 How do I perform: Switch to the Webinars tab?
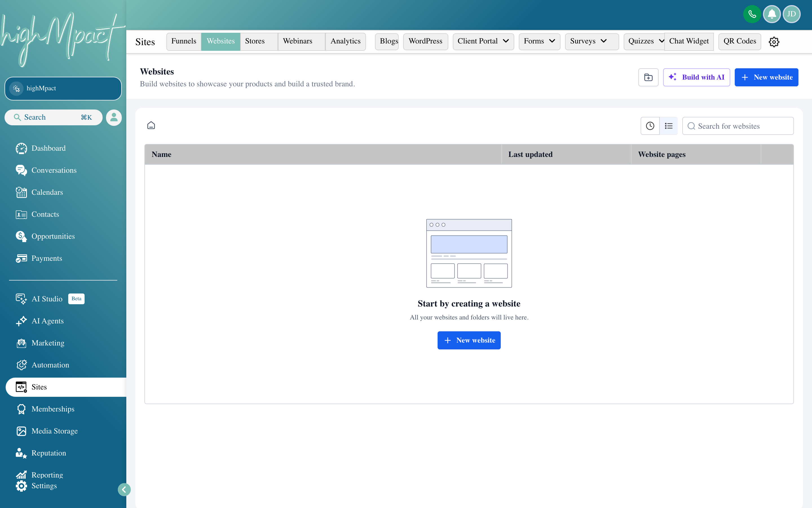pyautogui.click(x=301, y=41)
